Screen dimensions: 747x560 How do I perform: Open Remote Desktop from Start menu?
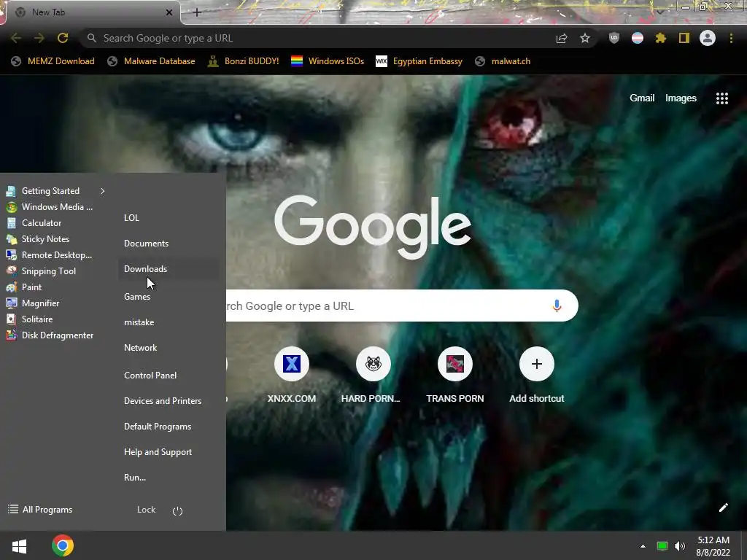pyautogui.click(x=49, y=255)
